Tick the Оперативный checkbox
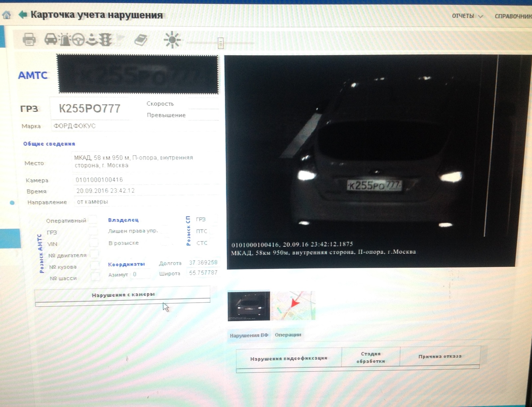 [x=93, y=220]
